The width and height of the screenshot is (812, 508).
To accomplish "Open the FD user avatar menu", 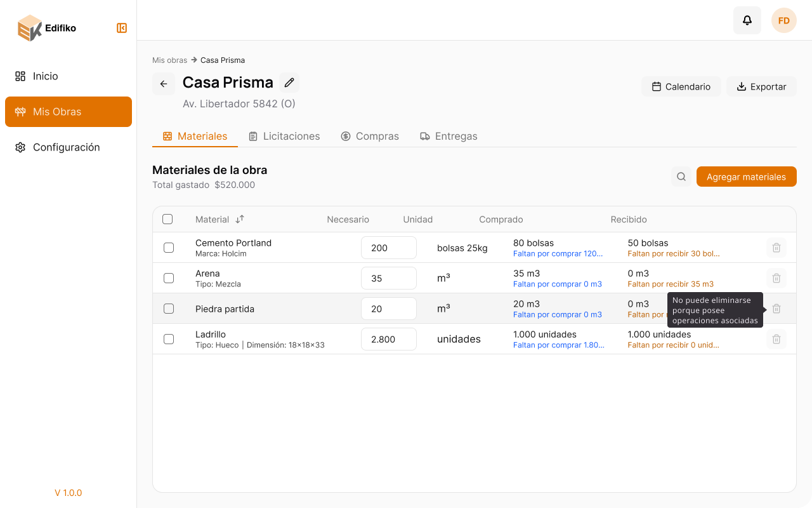I will pyautogui.click(x=784, y=20).
